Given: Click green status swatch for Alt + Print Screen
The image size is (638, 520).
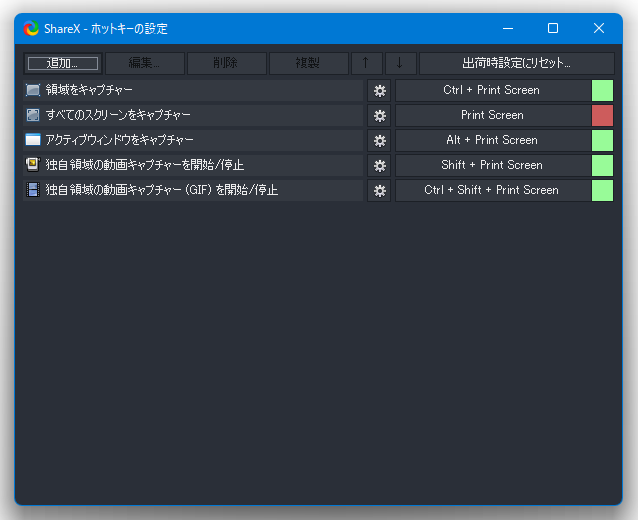Looking at the screenshot, I should tap(602, 140).
